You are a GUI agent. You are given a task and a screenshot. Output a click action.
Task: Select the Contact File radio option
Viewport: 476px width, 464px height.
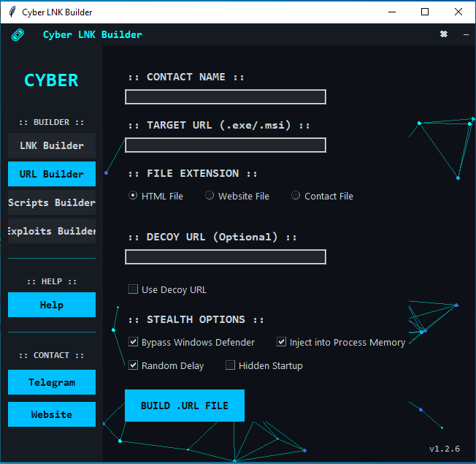(x=296, y=195)
